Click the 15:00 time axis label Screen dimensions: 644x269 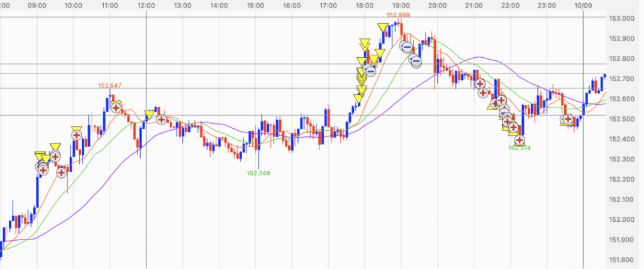pos(255,5)
